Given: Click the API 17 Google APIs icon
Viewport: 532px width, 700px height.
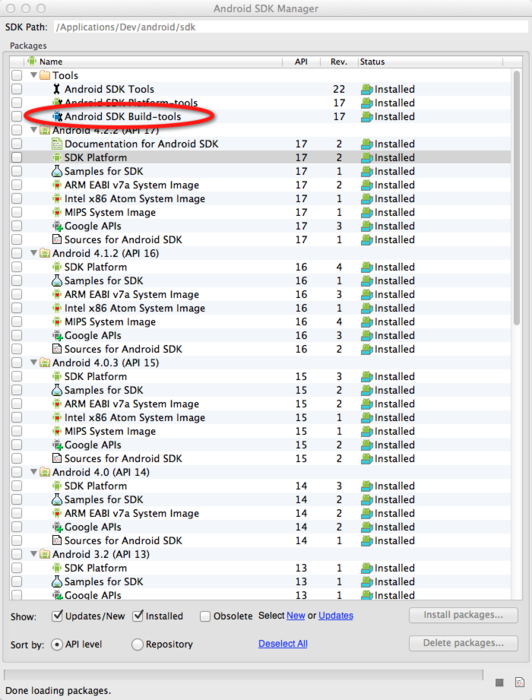Looking at the screenshot, I should pyautogui.click(x=57, y=226).
